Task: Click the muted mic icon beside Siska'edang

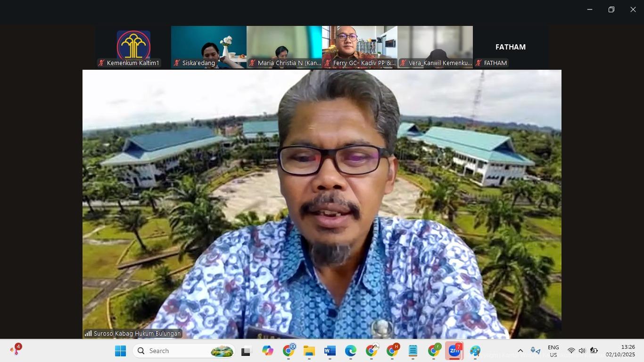Action: 177,63
